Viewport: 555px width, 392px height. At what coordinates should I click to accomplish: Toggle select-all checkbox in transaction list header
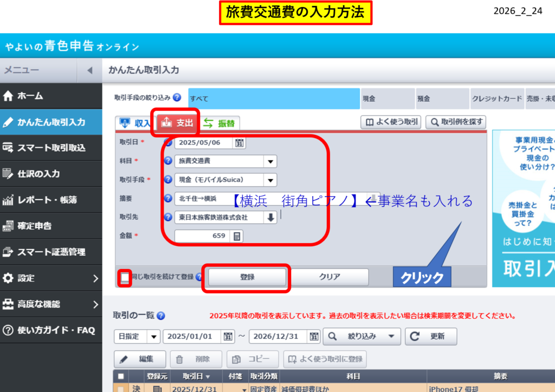tap(120, 376)
